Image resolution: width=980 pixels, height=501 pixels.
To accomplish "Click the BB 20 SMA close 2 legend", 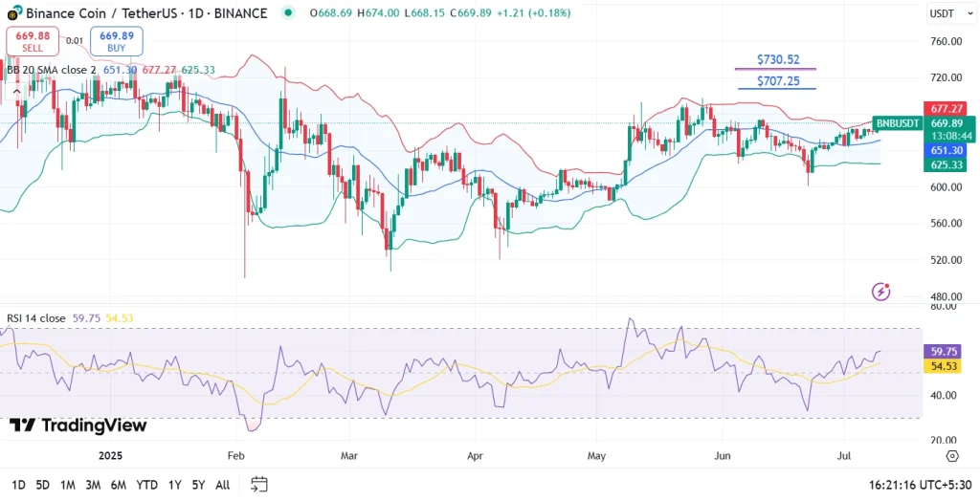I will pos(52,70).
